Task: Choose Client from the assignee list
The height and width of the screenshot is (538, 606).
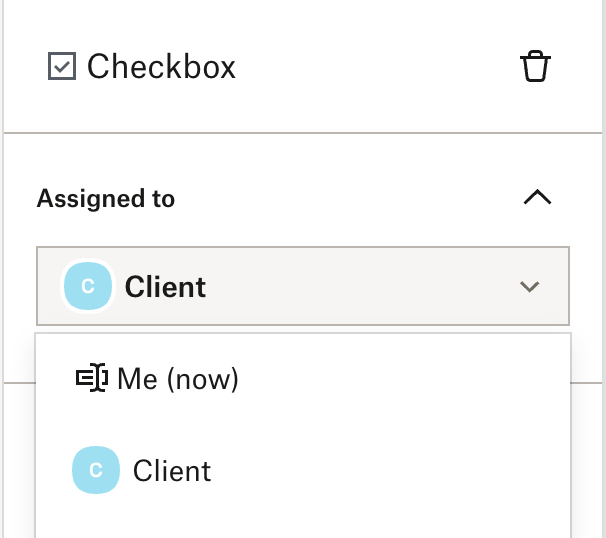Action: tap(303, 470)
